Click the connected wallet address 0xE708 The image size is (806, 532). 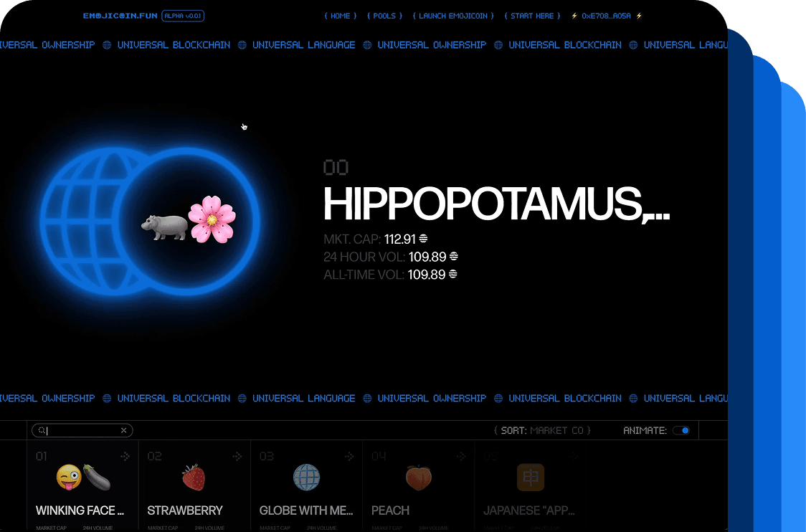click(606, 16)
